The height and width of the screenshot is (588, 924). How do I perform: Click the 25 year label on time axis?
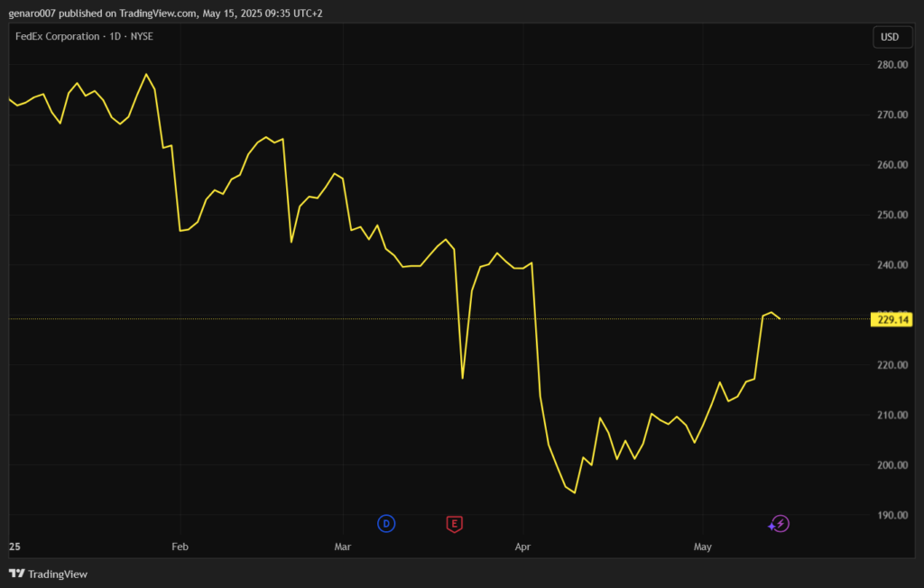pyautogui.click(x=14, y=547)
